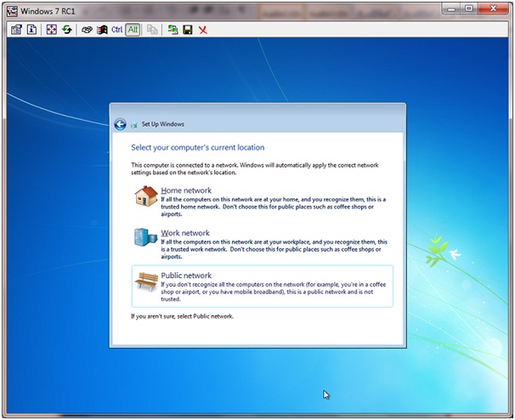
Task: Send Windows Start key flag icon
Action: (102, 30)
